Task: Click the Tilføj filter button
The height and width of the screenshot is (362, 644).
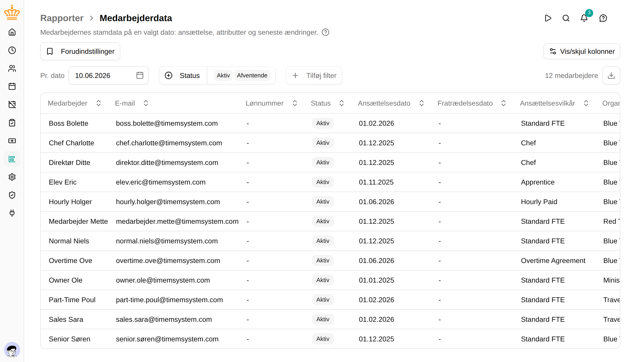Action: (314, 75)
